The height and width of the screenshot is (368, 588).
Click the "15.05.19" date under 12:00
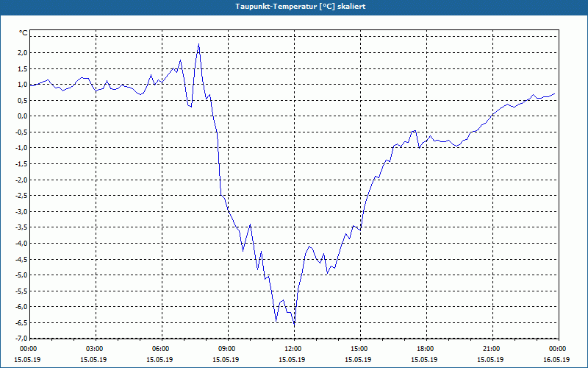coord(292,360)
